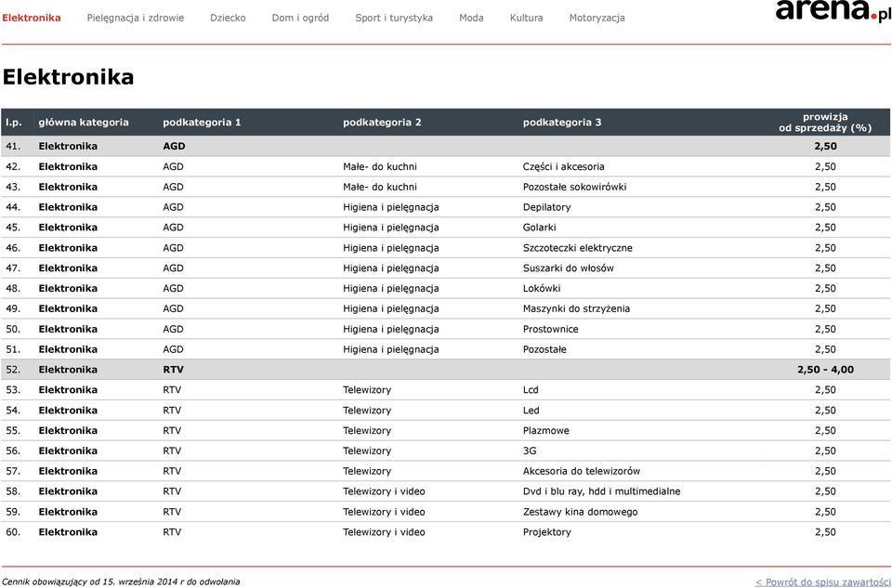
Task: Click AGD in row 50
Action: click(x=173, y=329)
